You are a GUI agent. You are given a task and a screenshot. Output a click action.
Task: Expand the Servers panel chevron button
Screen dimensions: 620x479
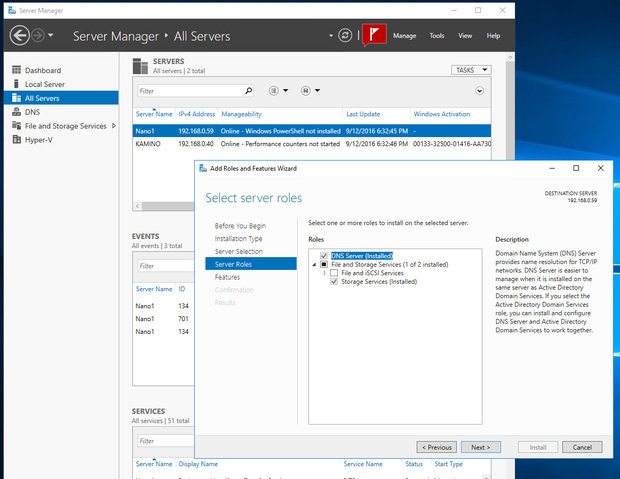coord(480,91)
